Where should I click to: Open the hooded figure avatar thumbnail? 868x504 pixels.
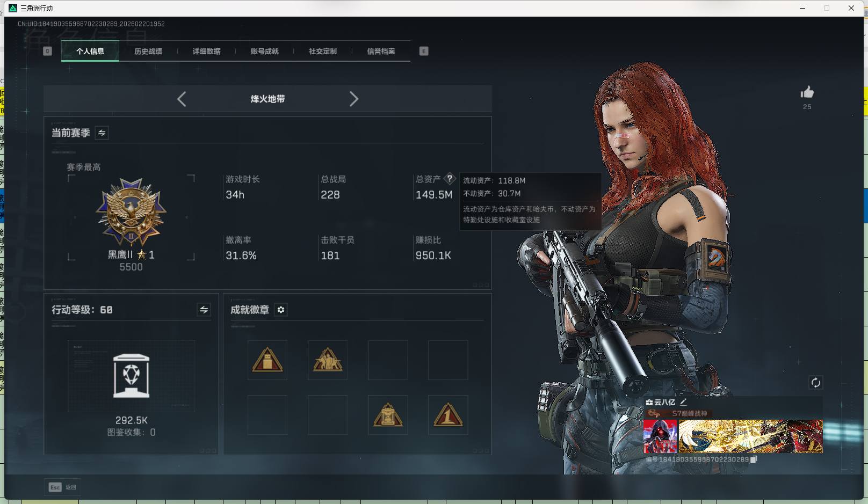tap(661, 436)
